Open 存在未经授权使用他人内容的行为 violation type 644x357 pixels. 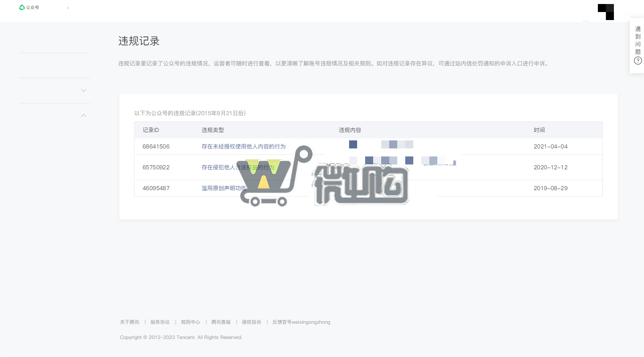point(243,146)
